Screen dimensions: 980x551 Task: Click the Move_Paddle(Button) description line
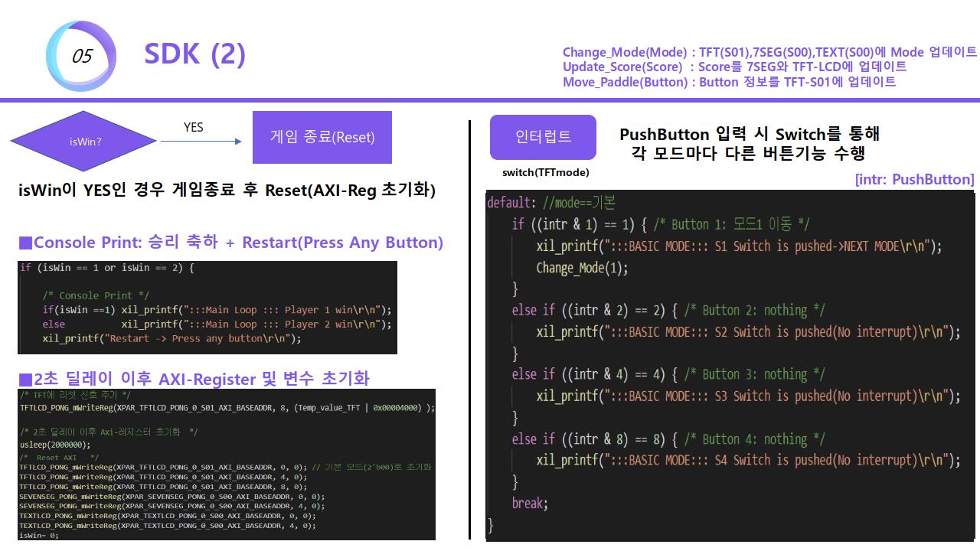[729, 81]
